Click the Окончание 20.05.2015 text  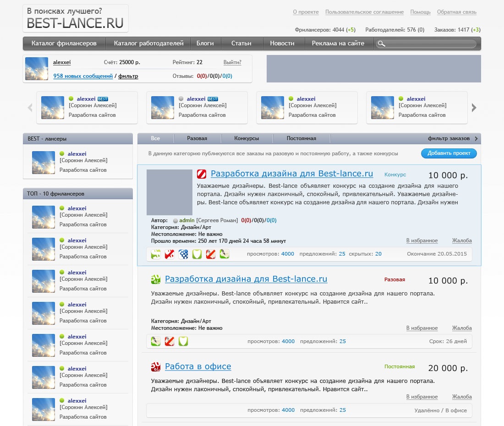[437, 254]
